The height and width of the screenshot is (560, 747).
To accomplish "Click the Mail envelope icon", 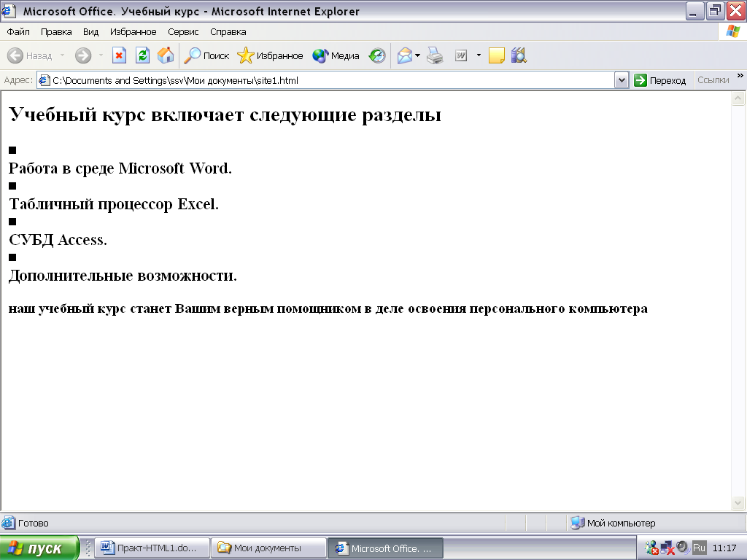I will click(x=404, y=55).
